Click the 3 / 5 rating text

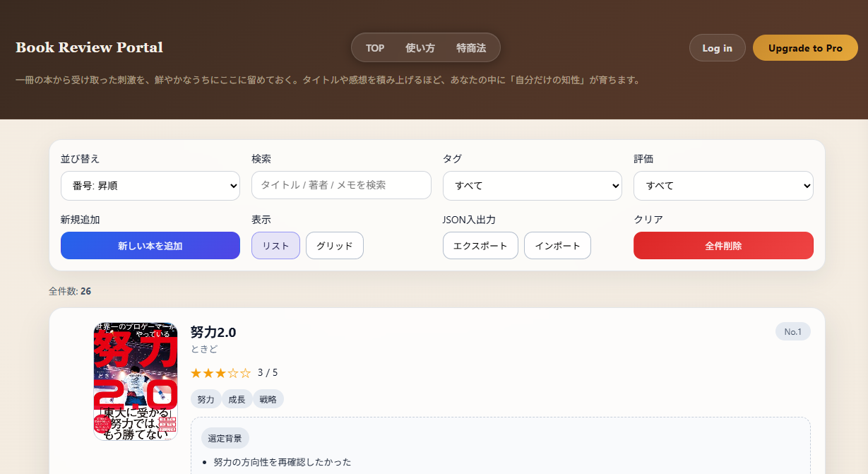pyautogui.click(x=268, y=372)
